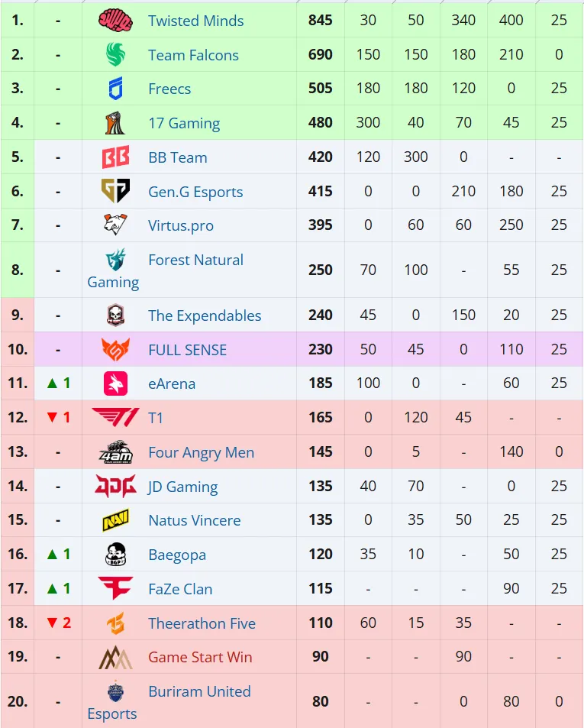This screenshot has width=584, height=728.
Task: Click the Virtus.pro bear logo
Action: pyautogui.click(x=115, y=225)
